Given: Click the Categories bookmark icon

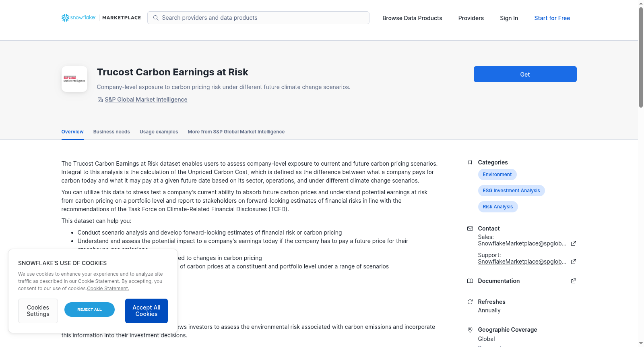Looking at the screenshot, I should click(x=470, y=162).
